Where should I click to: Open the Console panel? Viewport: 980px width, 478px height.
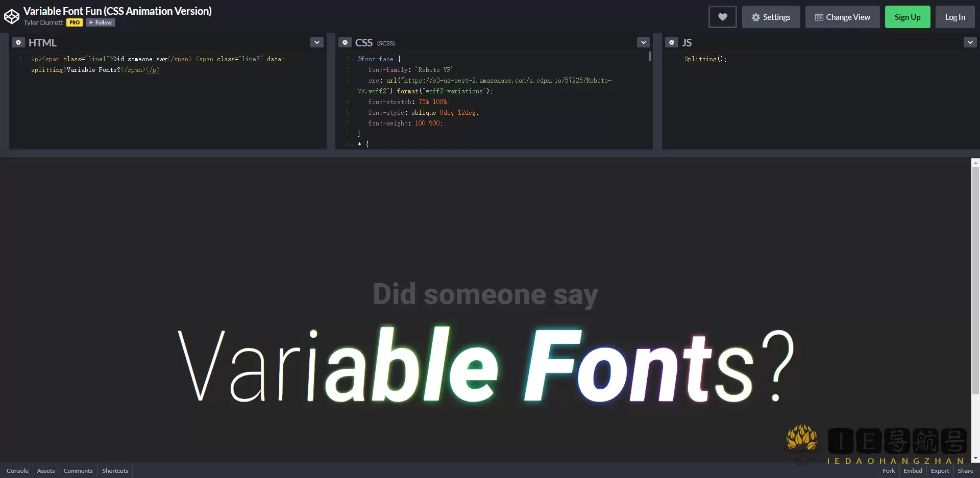point(17,471)
